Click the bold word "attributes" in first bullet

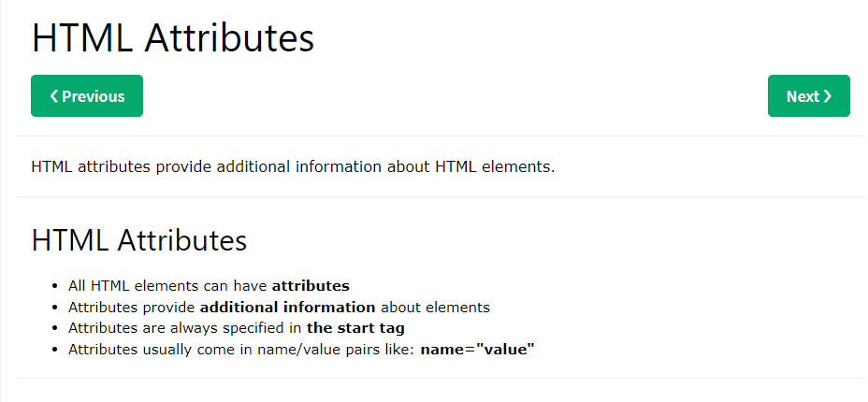point(311,285)
